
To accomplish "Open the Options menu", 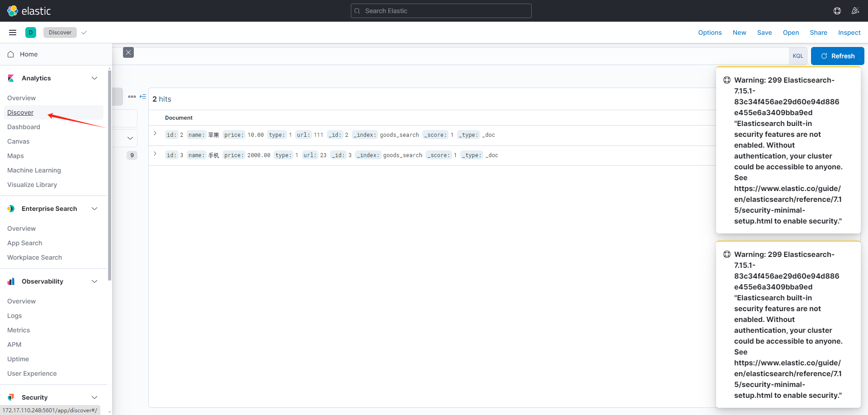I will pos(710,33).
